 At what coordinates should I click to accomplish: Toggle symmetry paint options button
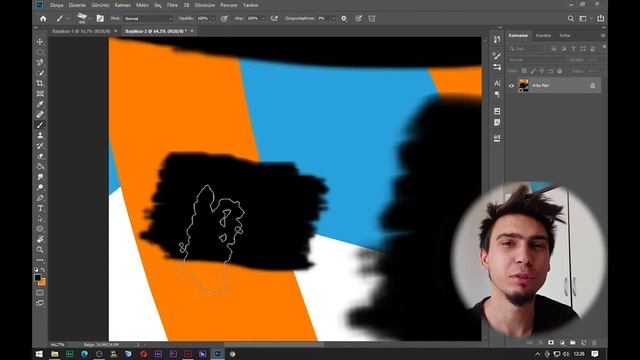coord(372,18)
